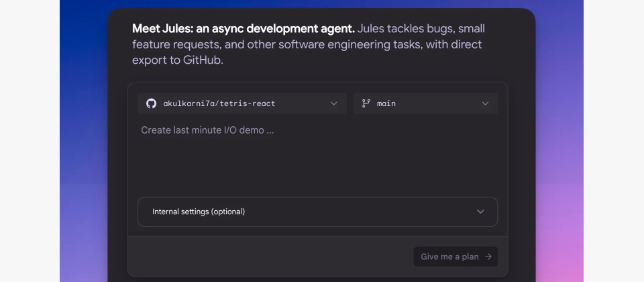Open the repository dropdown chevron
This screenshot has width=644, height=282.
(334, 103)
